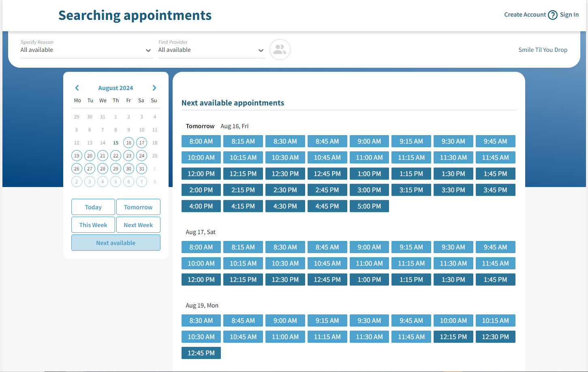Click the August 2024 month title

pos(115,88)
